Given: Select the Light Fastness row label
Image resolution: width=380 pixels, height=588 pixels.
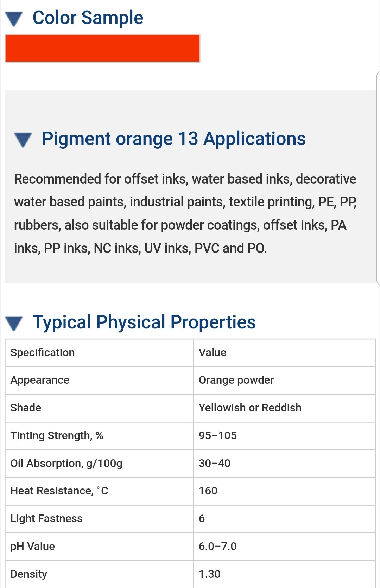Looking at the screenshot, I should point(46,519).
